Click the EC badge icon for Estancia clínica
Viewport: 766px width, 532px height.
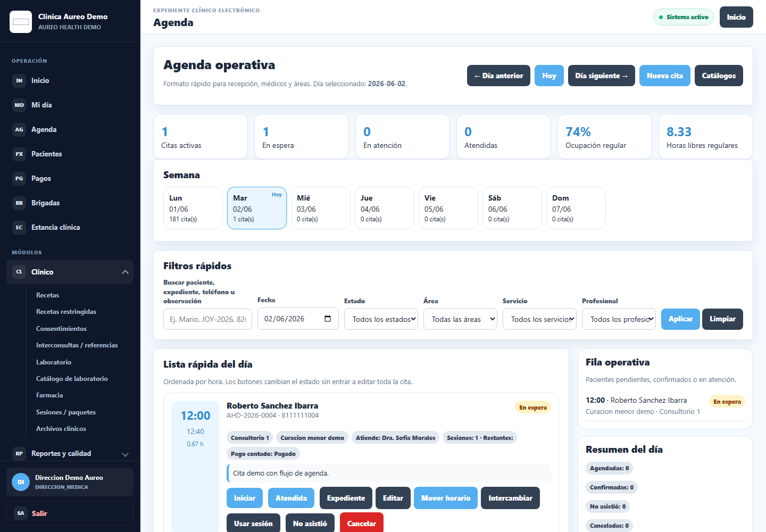19,228
